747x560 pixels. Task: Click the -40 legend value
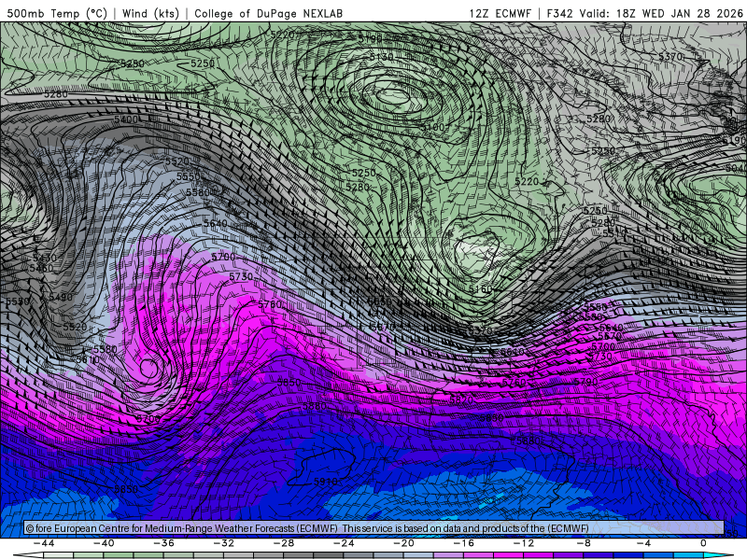[104, 543]
